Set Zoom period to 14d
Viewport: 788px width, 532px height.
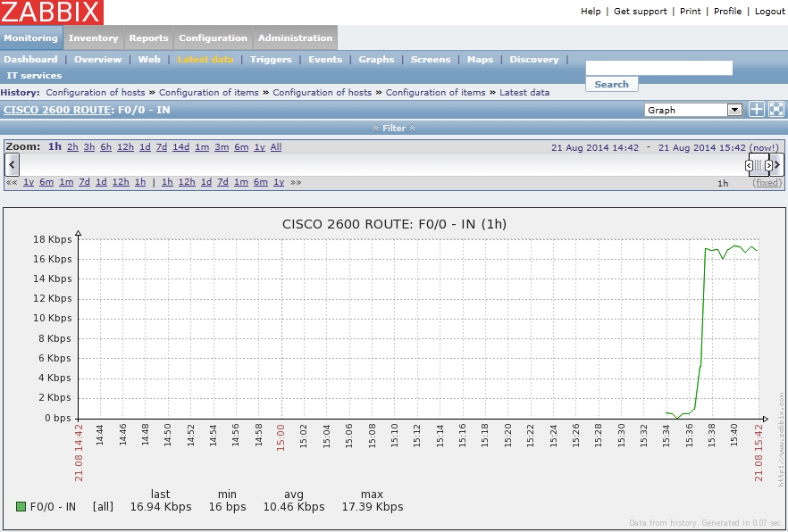coord(180,147)
